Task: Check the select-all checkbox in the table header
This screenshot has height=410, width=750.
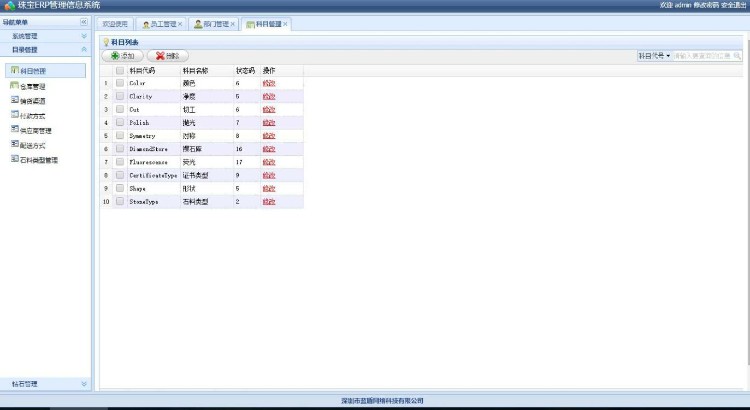Action: (x=120, y=71)
